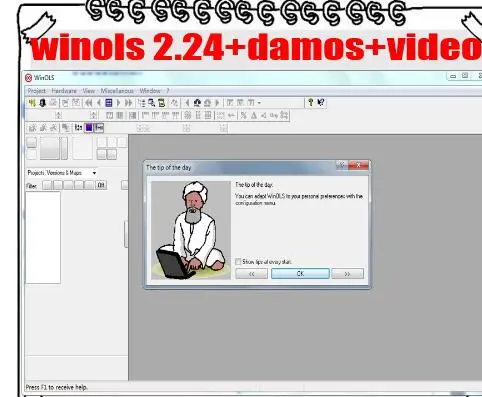Click OK in the tip of the day dialog

point(300,273)
